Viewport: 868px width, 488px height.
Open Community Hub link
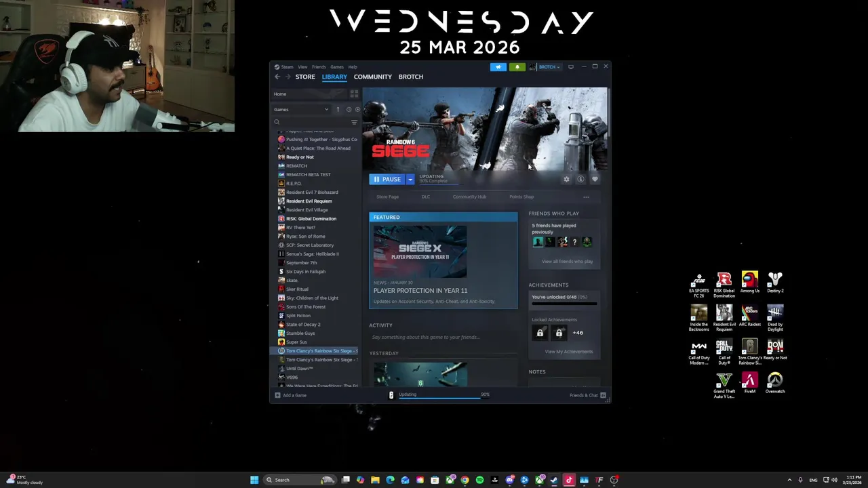469,197
